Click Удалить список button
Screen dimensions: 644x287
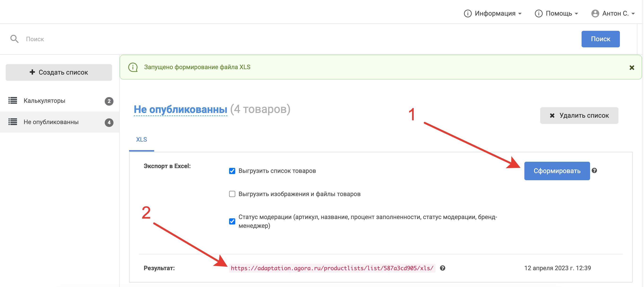click(579, 116)
